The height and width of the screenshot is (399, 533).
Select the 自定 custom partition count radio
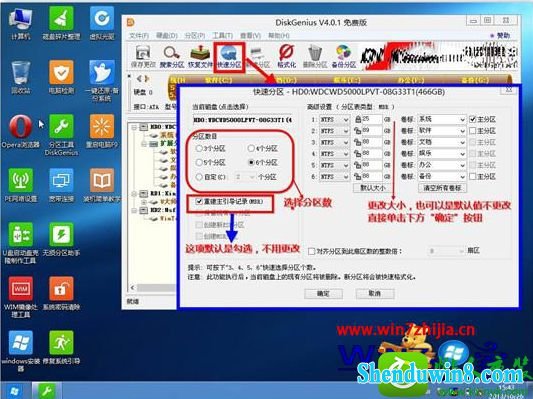pyautogui.click(x=199, y=177)
